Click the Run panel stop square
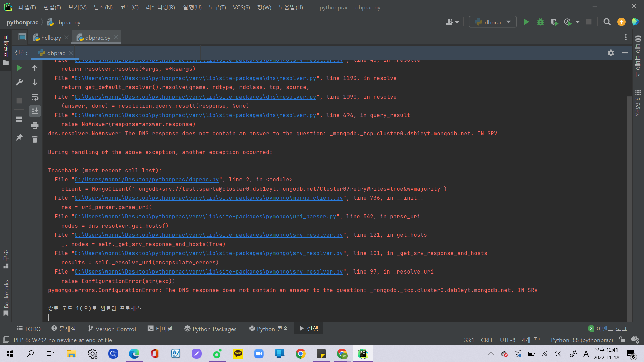 pos(19,101)
